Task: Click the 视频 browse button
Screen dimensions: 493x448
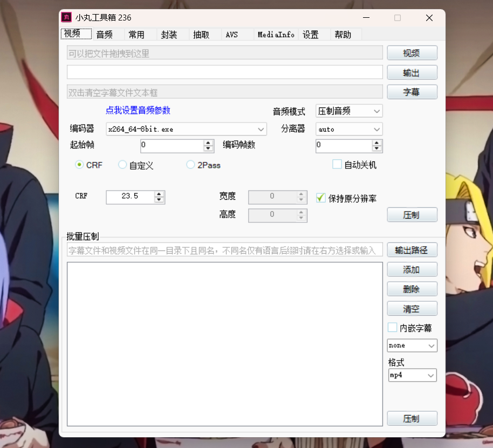Action: 412,53
